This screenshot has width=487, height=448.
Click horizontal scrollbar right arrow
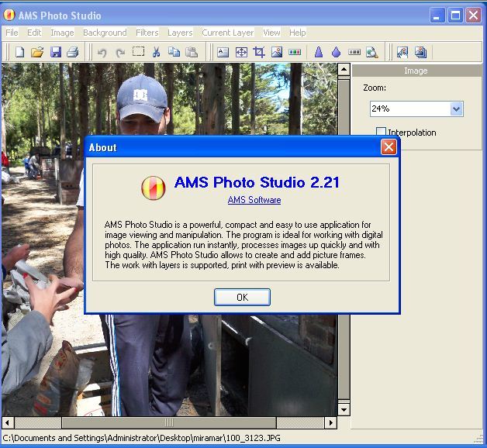(x=331, y=422)
